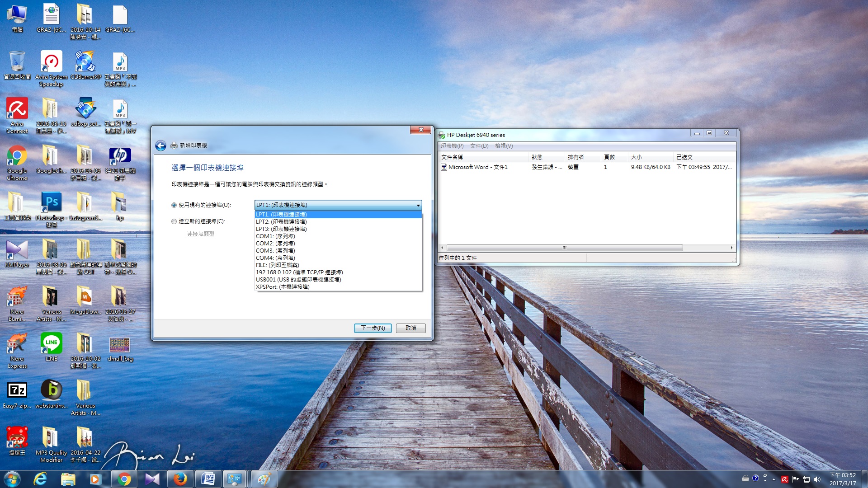Open the KMPlayer desktop icon
868x488 pixels.
(x=17, y=253)
